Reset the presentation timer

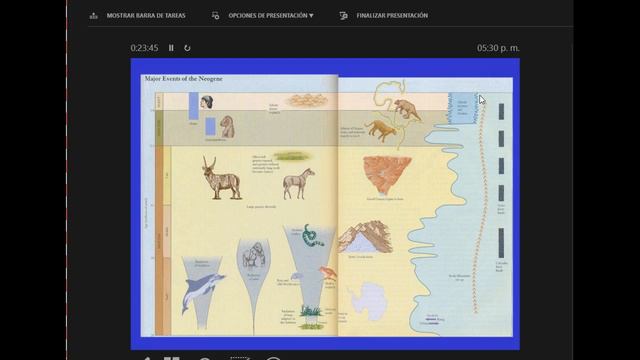pos(187,48)
